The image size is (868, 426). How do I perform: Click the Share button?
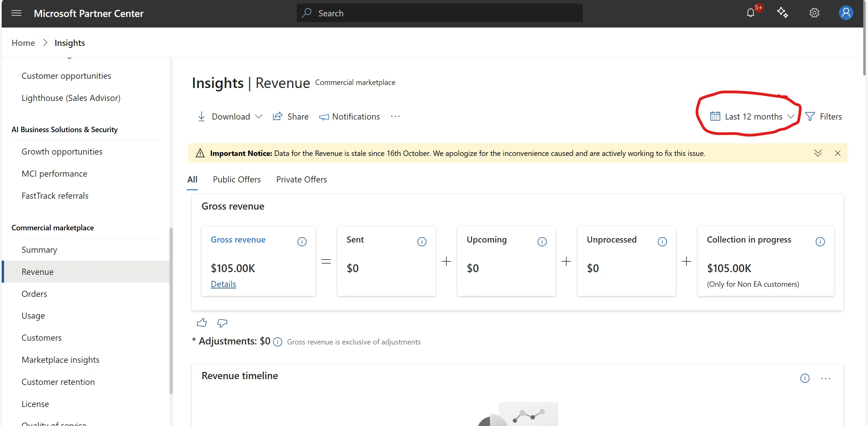click(x=290, y=117)
